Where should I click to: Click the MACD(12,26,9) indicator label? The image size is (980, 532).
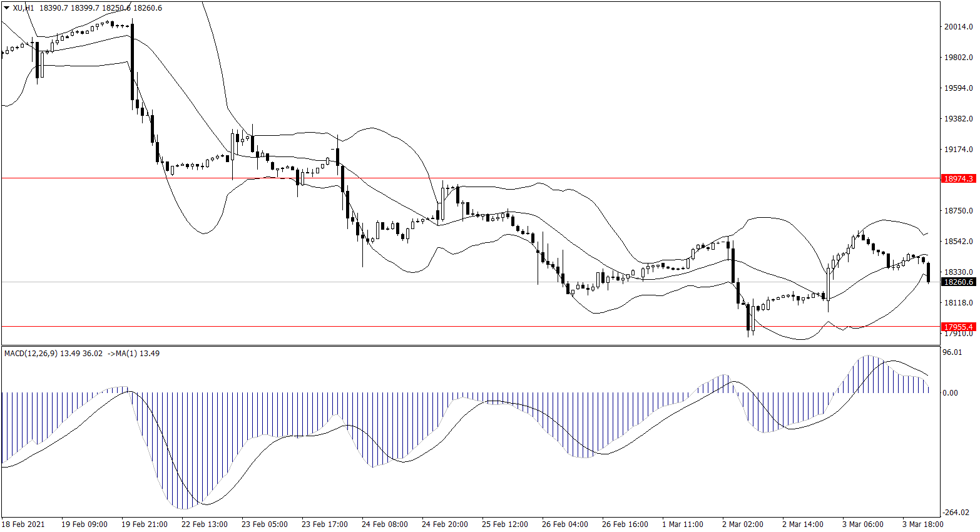31,354
